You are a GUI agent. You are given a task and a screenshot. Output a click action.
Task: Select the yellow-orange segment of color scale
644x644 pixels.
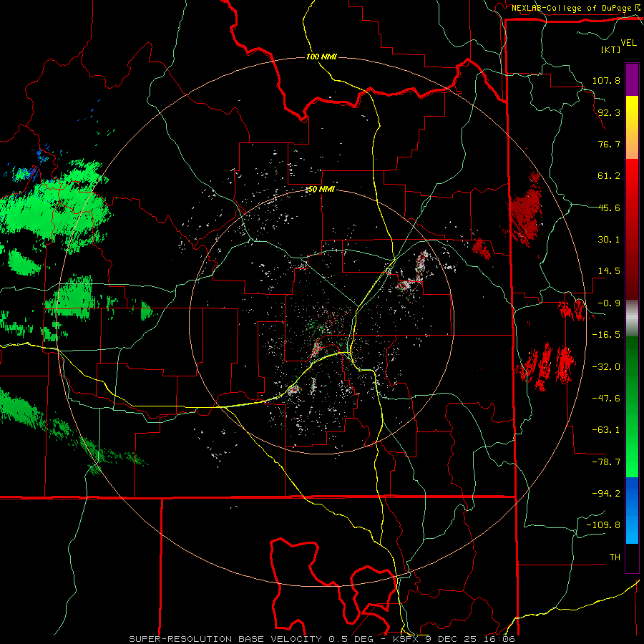(x=632, y=127)
